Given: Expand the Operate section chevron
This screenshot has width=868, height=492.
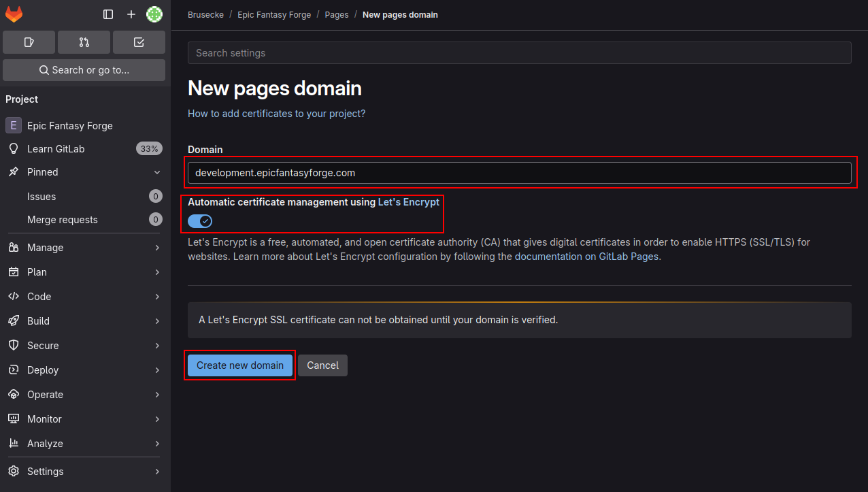Looking at the screenshot, I should pyautogui.click(x=157, y=395).
